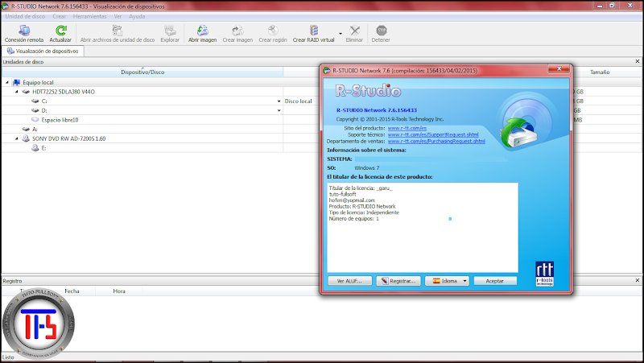This screenshot has height=363, width=644.
Task: Select the Disco local label on C: row
Action: click(298, 101)
